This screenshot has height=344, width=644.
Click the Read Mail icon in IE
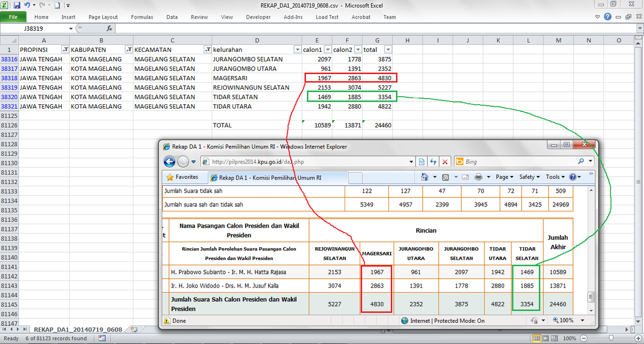(x=465, y=177)
